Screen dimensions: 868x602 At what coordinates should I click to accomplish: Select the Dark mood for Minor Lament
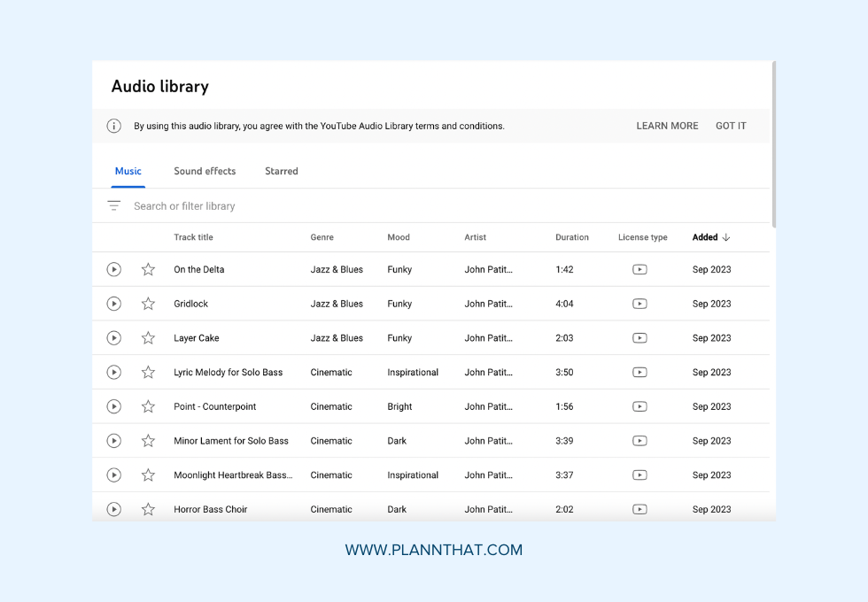click(x=397, y=441)
